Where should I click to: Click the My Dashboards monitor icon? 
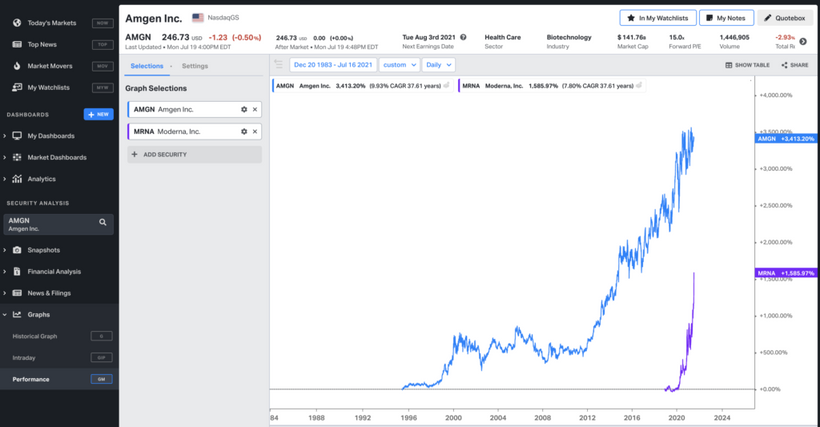click(x=17, y=136)
